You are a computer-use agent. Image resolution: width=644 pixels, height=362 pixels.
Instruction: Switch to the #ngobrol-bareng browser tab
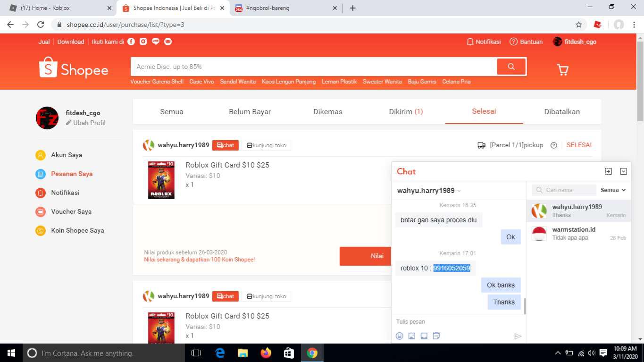coord(285,8)
